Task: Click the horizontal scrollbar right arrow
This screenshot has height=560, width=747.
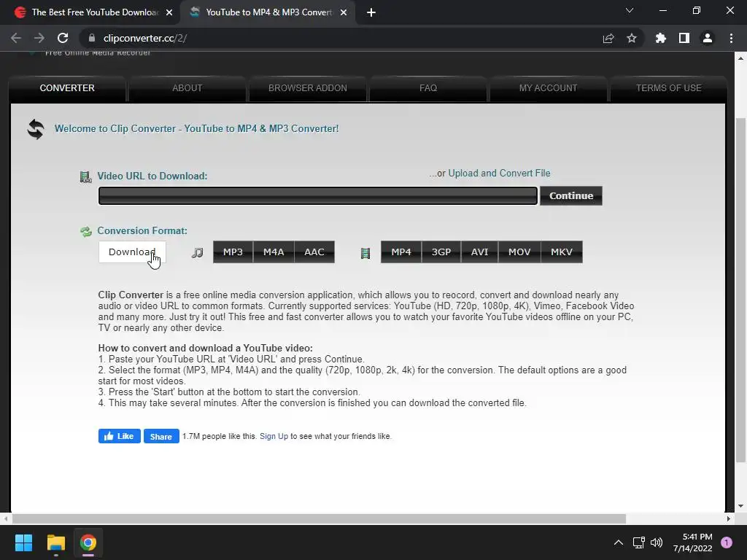Action: pos(729,518)
